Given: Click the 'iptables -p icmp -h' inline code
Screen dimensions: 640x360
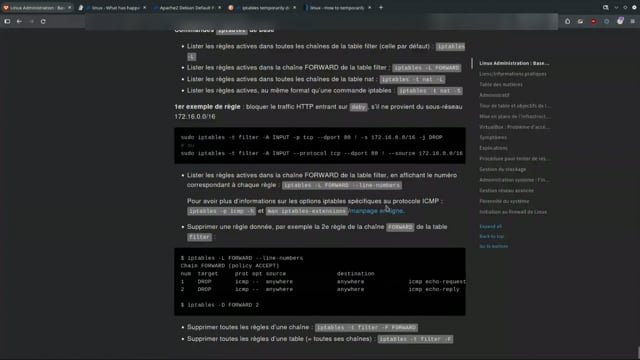Looking at the screenshot, I should pos(221,211).
